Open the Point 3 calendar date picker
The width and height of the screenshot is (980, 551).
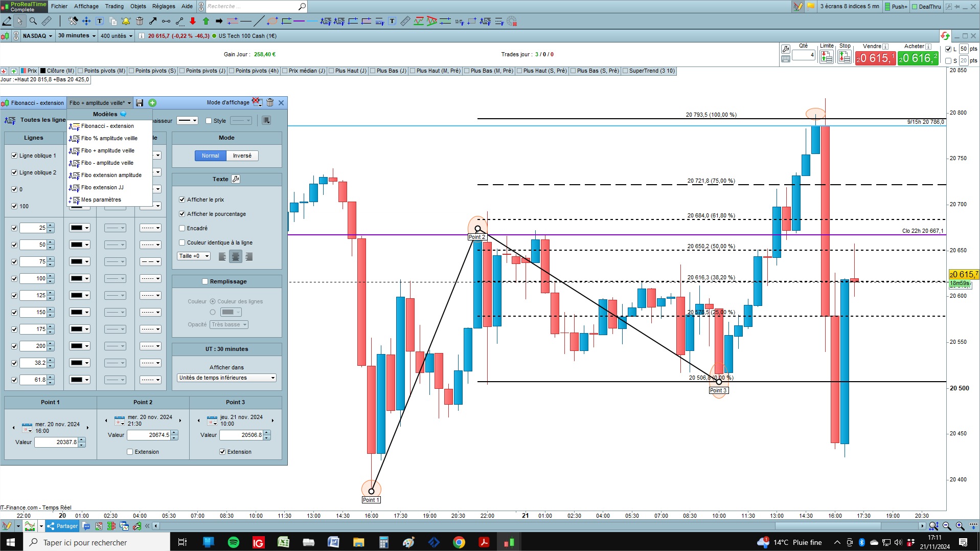[x=212, y=421]
